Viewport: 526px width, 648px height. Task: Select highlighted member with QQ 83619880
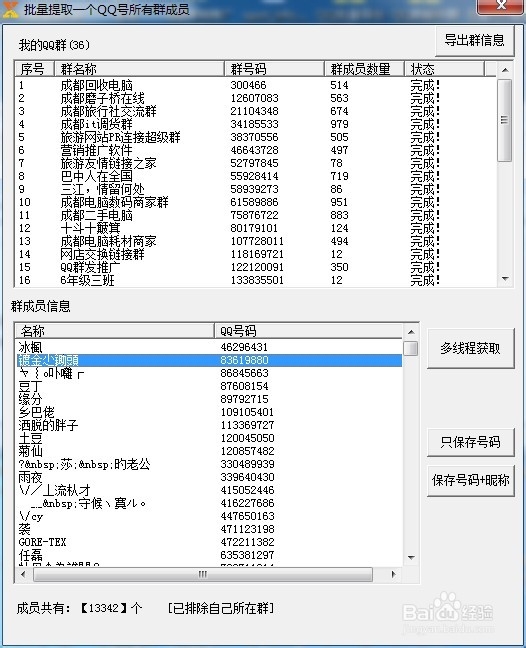click(209, 360)
